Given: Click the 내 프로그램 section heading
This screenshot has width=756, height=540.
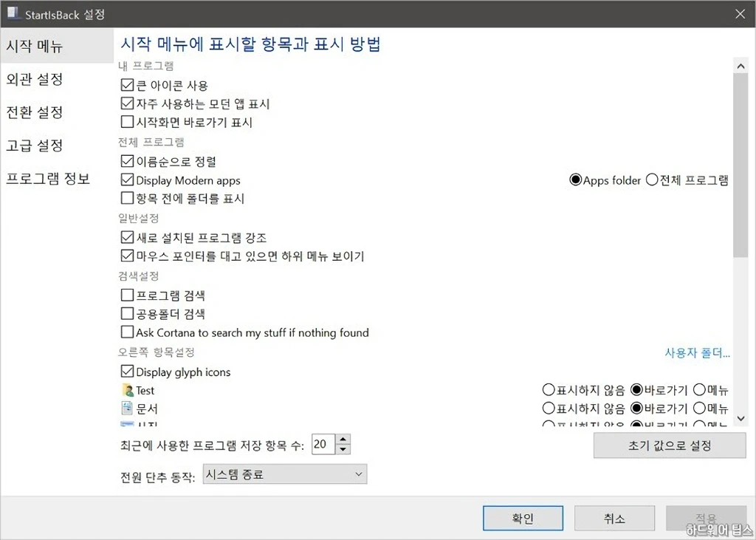Looking at the screenshot, I should click(146, 66).
